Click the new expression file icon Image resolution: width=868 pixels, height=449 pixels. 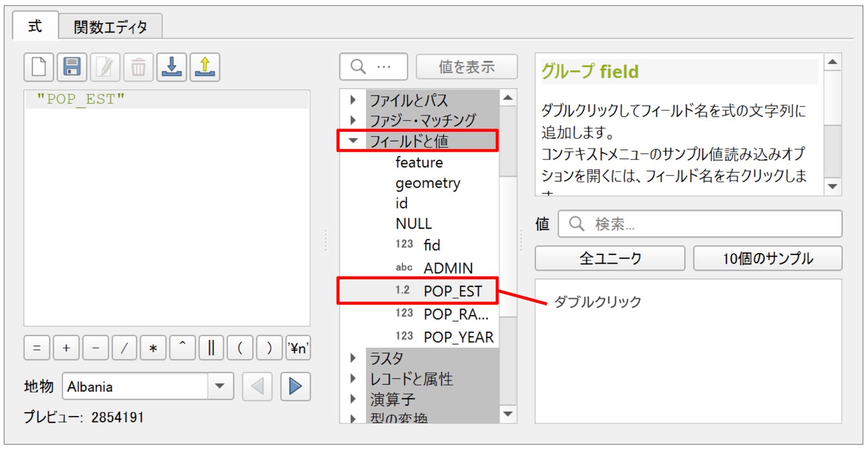point(39,67)
